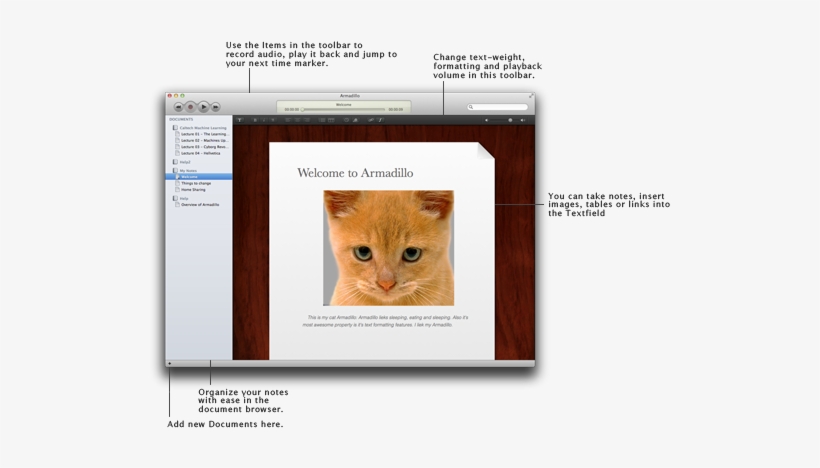
Task: Toggle bold text formatting
Action: click(x=255, y=120)
